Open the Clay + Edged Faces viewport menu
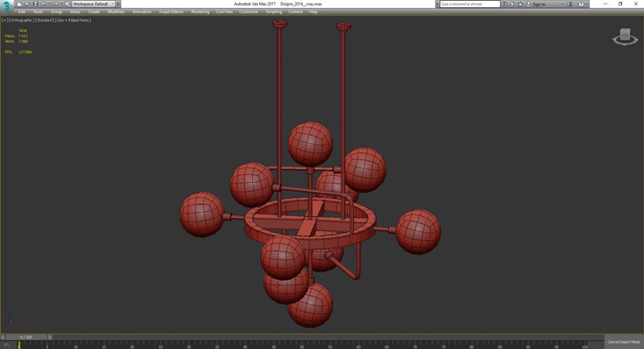Viewport: 644px width, 349px height. [x=73, y=20]
